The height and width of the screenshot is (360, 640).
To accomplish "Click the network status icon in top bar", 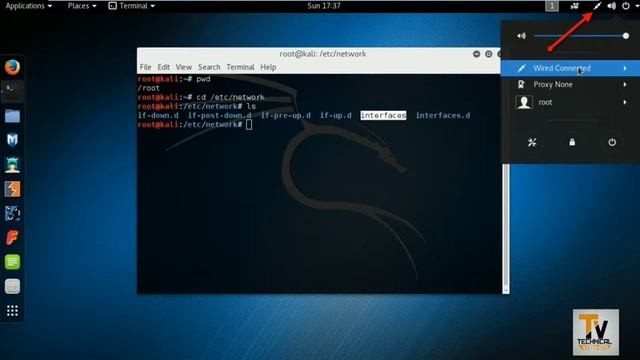I will [x=598, y=6].
